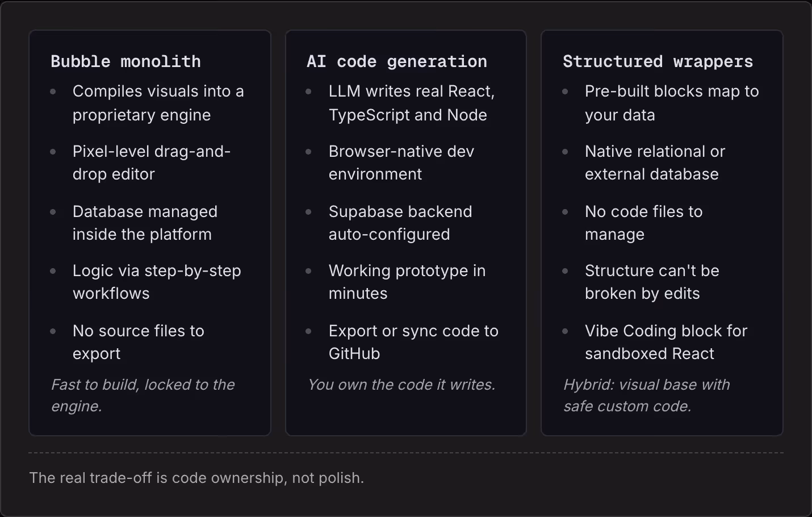Select "Working prototype in minutes" bullet
The width and height of the screenshot is (812, 517).
pos(407,282)
